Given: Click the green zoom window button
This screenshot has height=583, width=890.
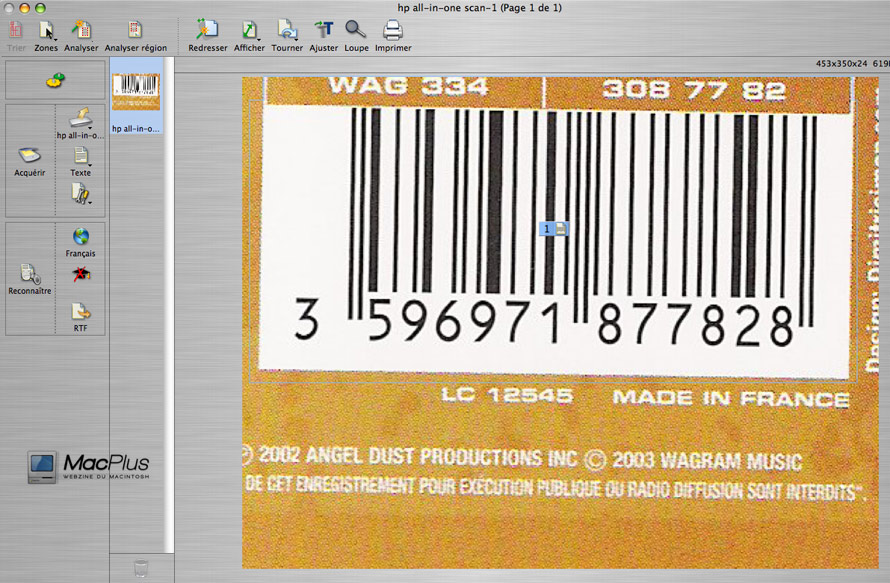Looking at the screenshot, I should pos(40,8).
